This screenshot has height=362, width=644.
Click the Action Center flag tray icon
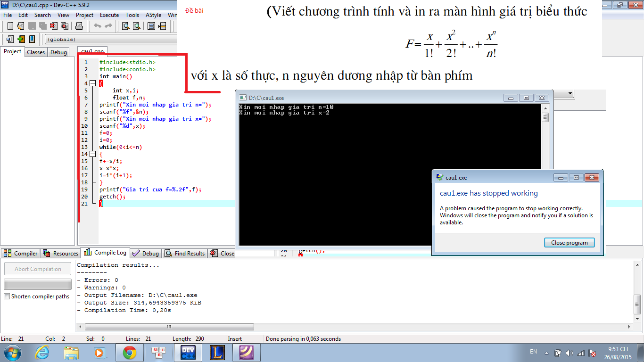coord(592,353)
